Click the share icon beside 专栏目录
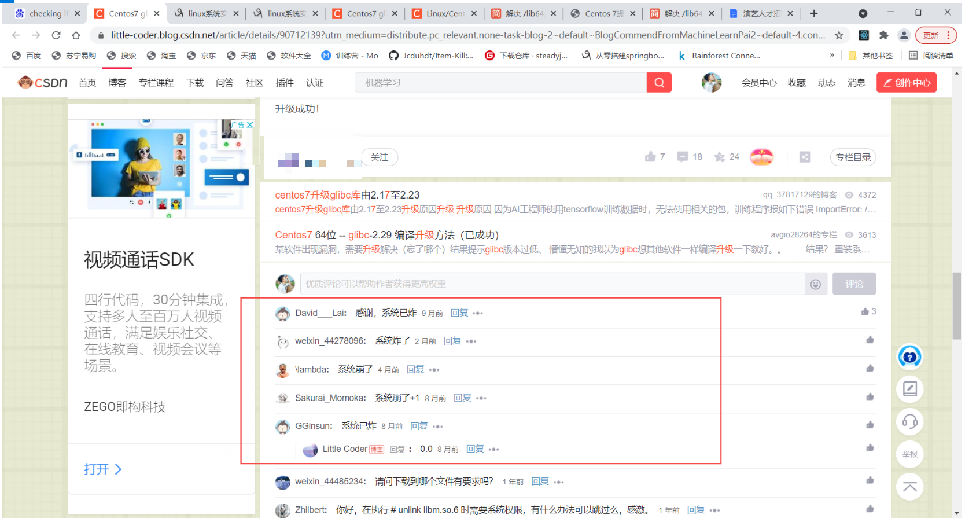The width and height of the screenshot is (980, 518). click(805, 157)
